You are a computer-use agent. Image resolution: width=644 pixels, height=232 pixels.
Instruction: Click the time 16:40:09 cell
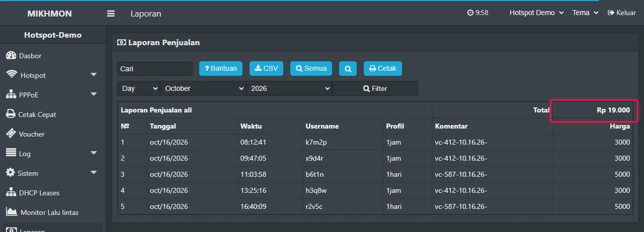coord(254,206)
